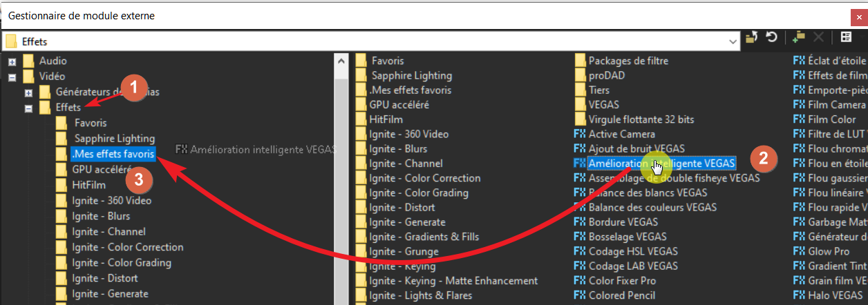Select HitFilm in left tree
Viewport: 868px width, 305px height.
pyautogui.click(x=88, y=185)
